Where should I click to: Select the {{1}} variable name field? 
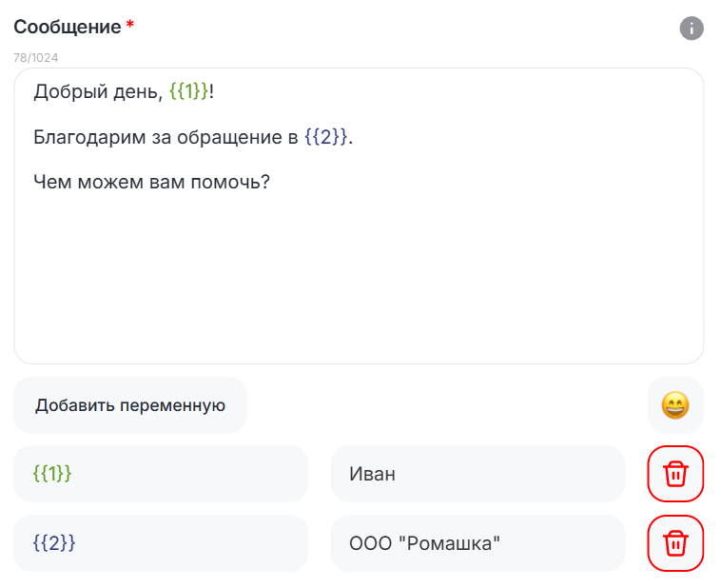coord(161,473)
